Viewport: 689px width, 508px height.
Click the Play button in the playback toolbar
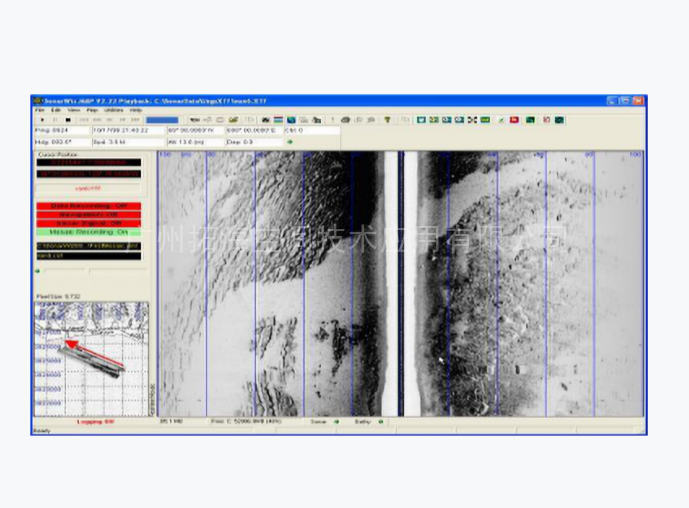(x=41, y=120)
